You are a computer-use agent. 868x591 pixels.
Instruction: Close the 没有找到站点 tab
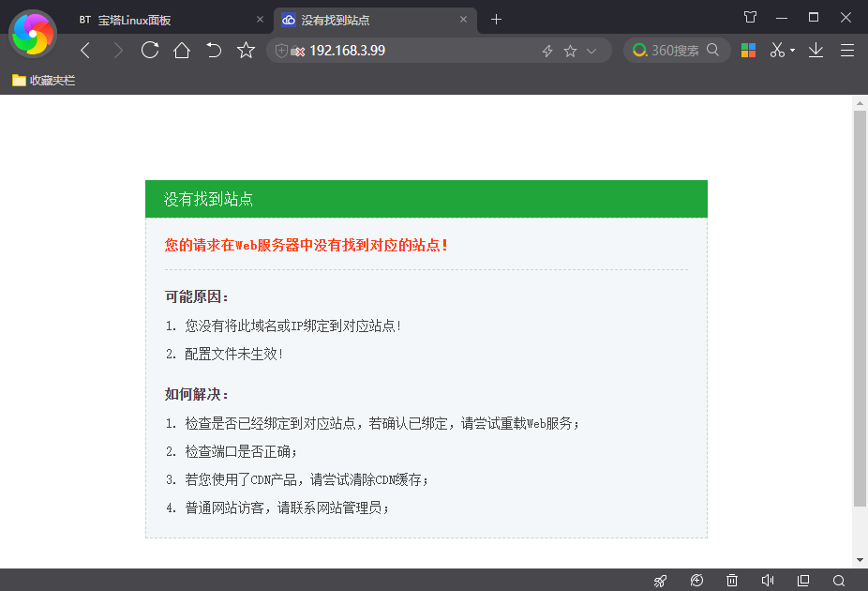coord(463,20)
